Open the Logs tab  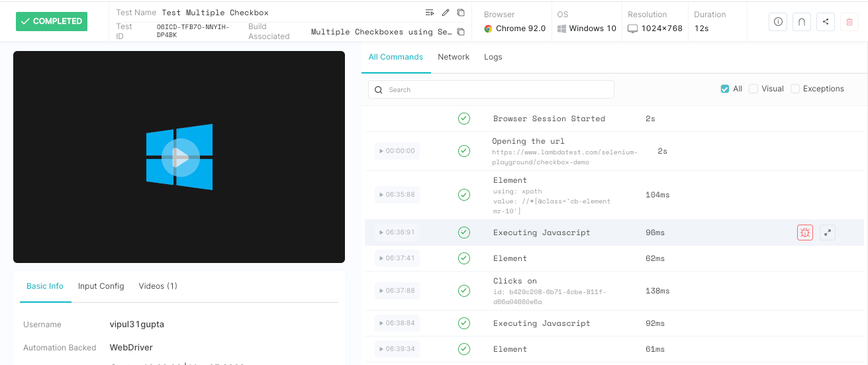(493, 57)
